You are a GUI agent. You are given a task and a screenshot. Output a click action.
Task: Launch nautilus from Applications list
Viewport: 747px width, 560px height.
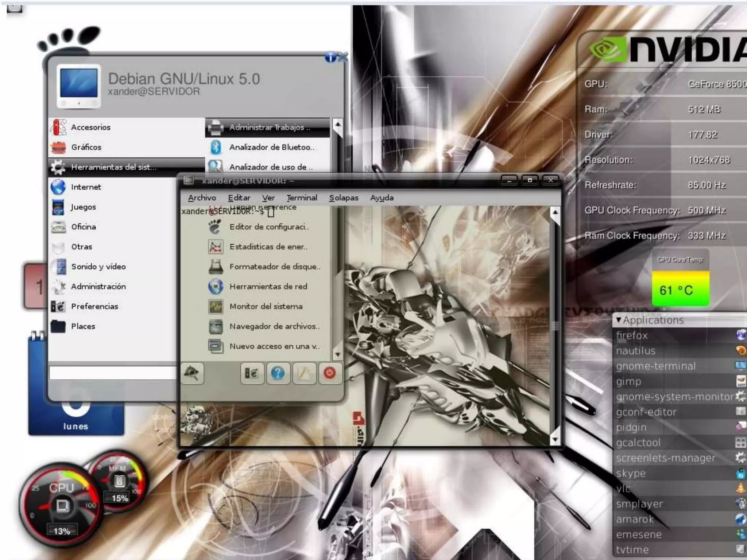coord(681,350)
